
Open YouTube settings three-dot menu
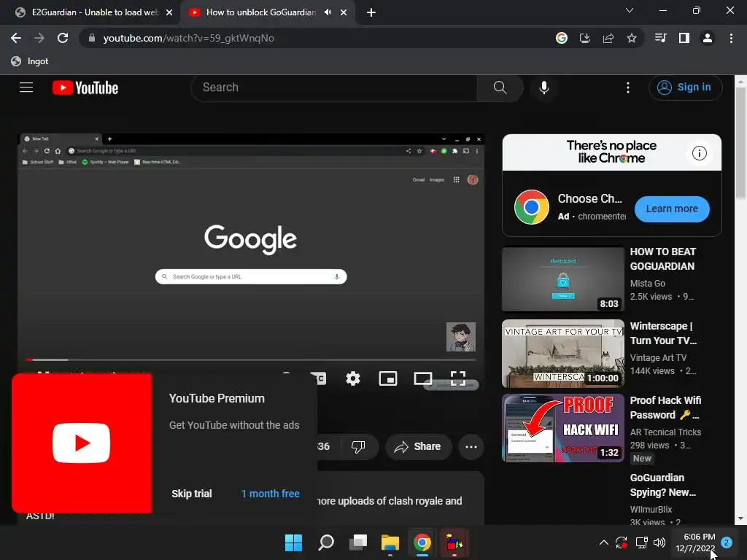[x=628, y=87]
